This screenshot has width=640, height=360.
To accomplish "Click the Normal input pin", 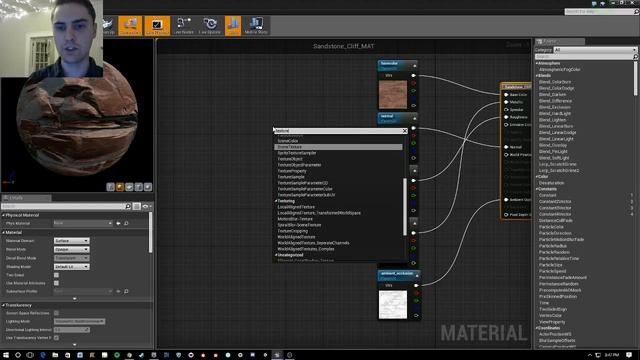I will coord(506,147).
